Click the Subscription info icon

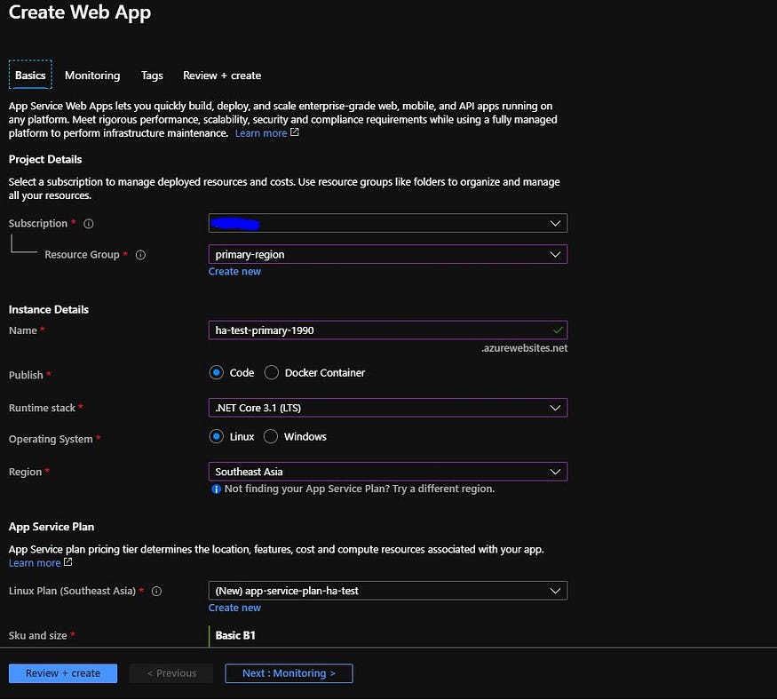pos(89,224)
